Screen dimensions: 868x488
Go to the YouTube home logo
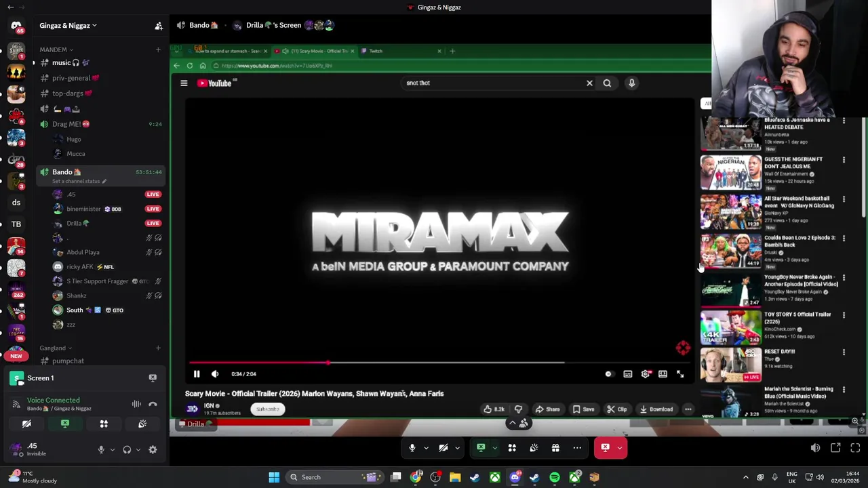216,83
